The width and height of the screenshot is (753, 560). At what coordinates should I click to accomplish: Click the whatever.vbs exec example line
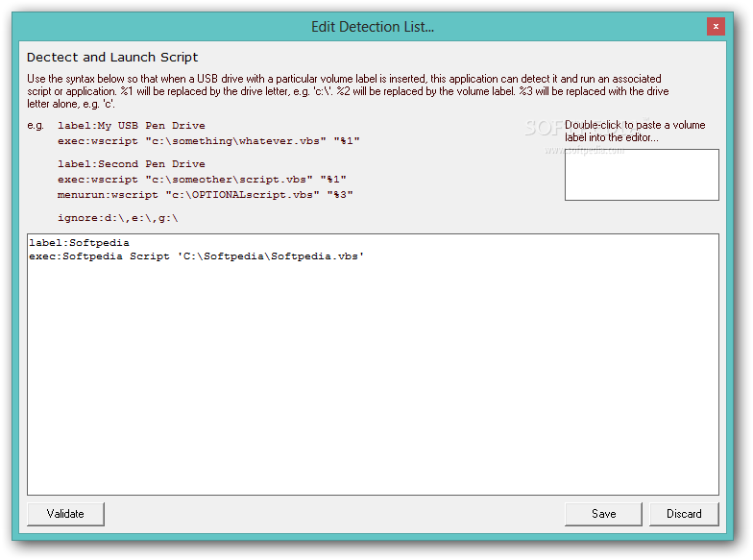tap(208, 141)
